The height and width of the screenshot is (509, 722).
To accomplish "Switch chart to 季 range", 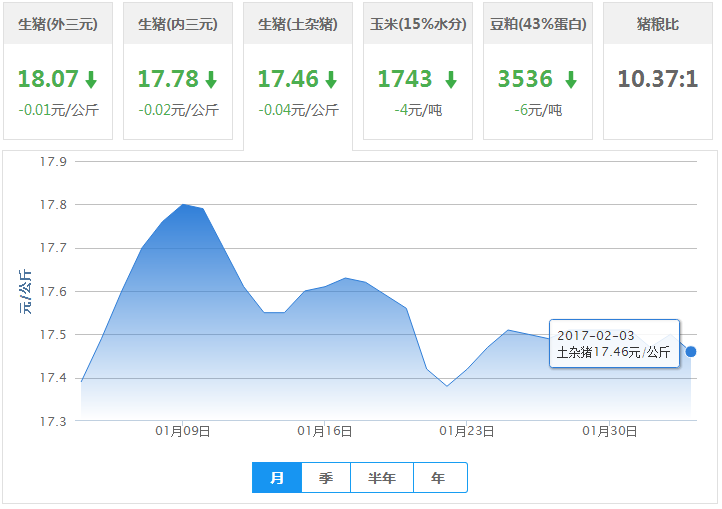I will pyautogui.click(x=326, y=478).
